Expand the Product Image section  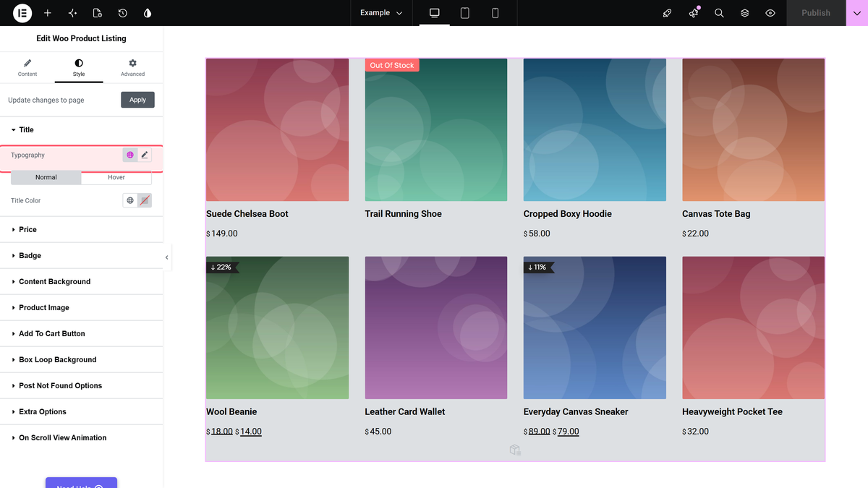click(x=82, y=307)
